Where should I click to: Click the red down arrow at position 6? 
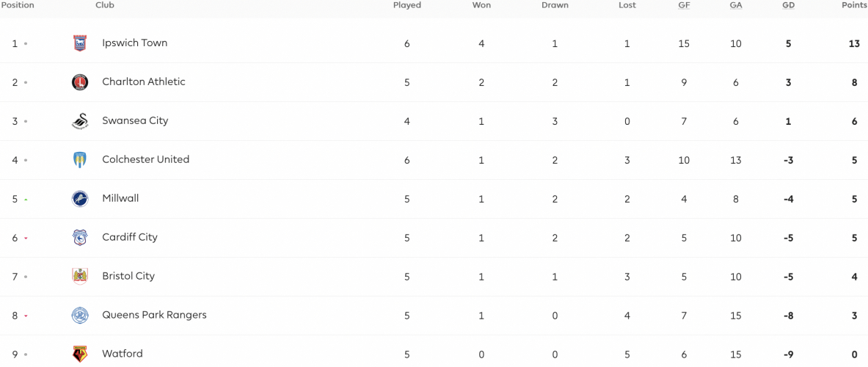(x=26, y=238)
